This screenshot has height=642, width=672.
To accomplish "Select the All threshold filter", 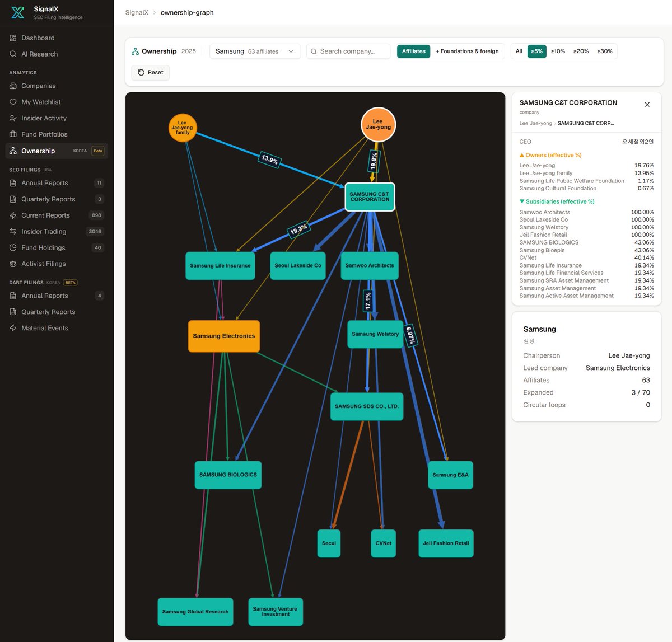I will (519, 51).
